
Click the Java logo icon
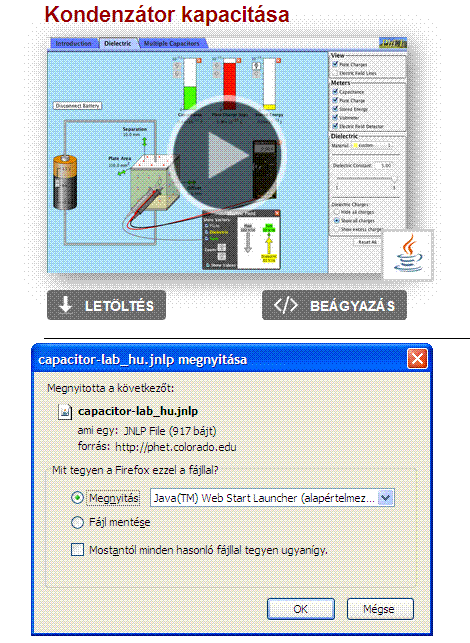pos(408,255)
